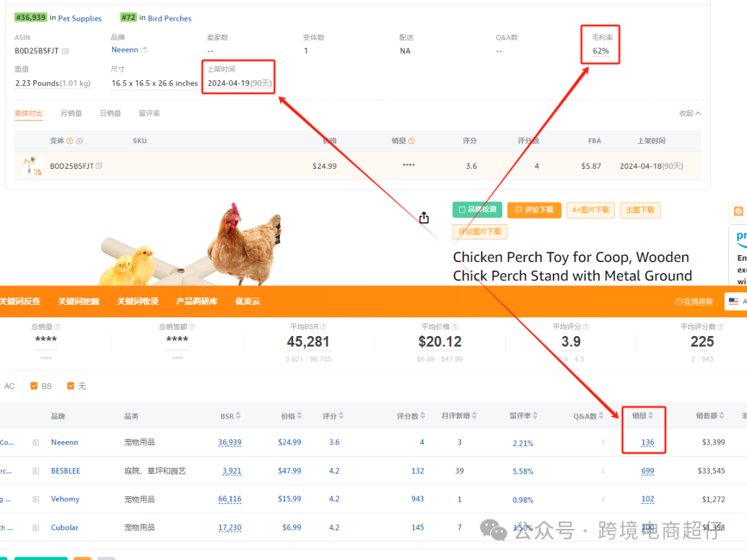This screenshot has width=747, height=560.
Task: Click the variant product thumbnail image
Action: (x=31, y=166)
